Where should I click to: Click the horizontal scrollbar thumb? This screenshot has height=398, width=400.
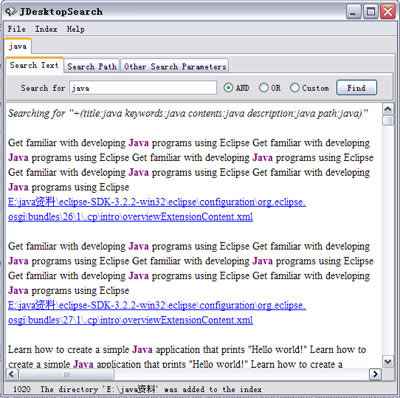pyautogui.click(x=67, y=374)
